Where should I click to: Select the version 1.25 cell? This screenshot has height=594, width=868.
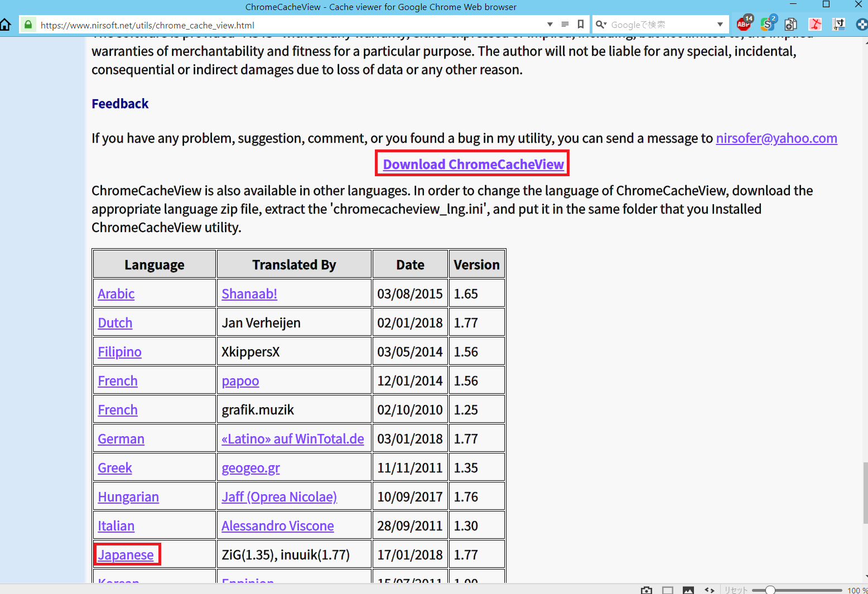pos(477,410)
